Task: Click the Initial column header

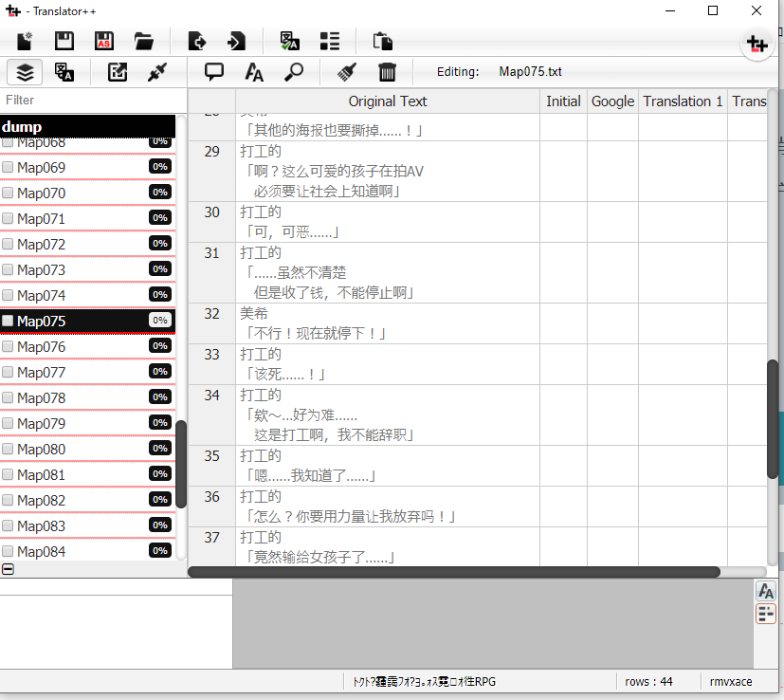Action: click(563, 101)
